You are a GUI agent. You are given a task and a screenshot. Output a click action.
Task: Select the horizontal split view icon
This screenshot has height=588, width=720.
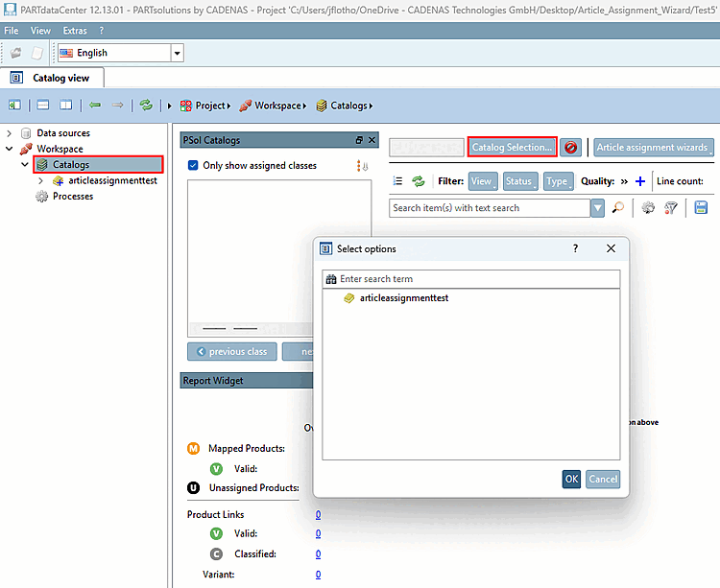(42, 105)
